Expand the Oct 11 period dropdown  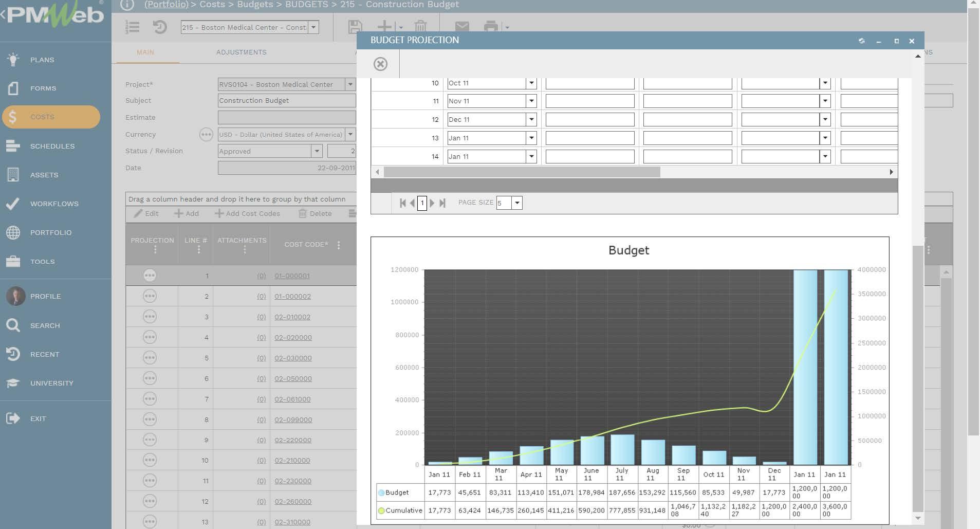coord(531,83)
